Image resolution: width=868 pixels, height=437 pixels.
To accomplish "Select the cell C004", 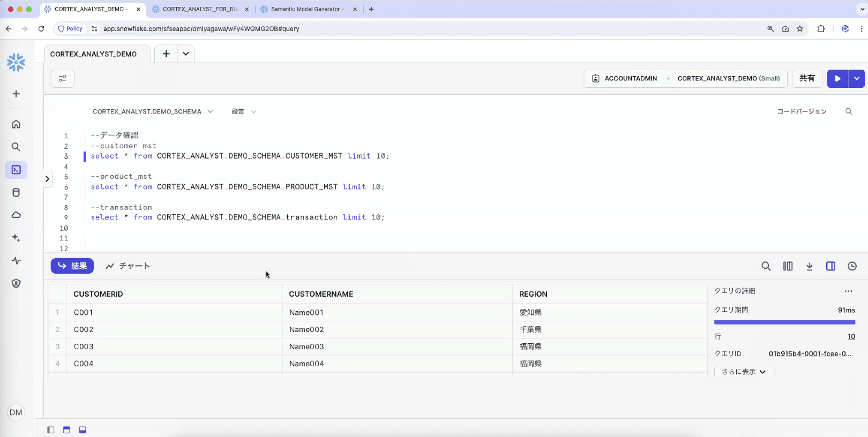I will pyautogui.click(x=174, y=364).
